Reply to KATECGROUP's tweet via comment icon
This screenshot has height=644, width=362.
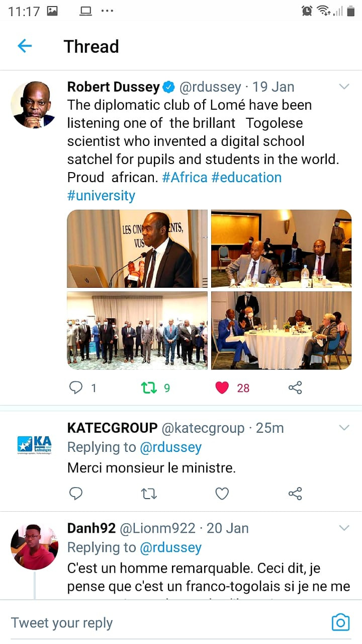coord(76,494)
